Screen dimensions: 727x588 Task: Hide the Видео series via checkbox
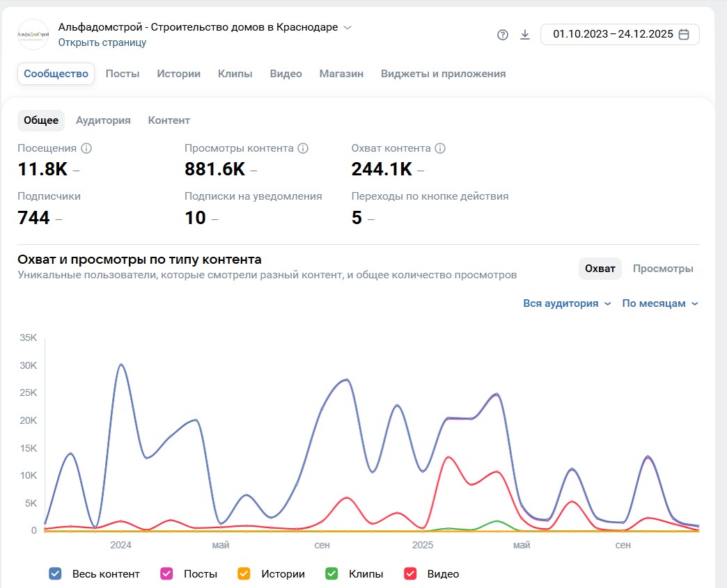[x=411, y=574]
